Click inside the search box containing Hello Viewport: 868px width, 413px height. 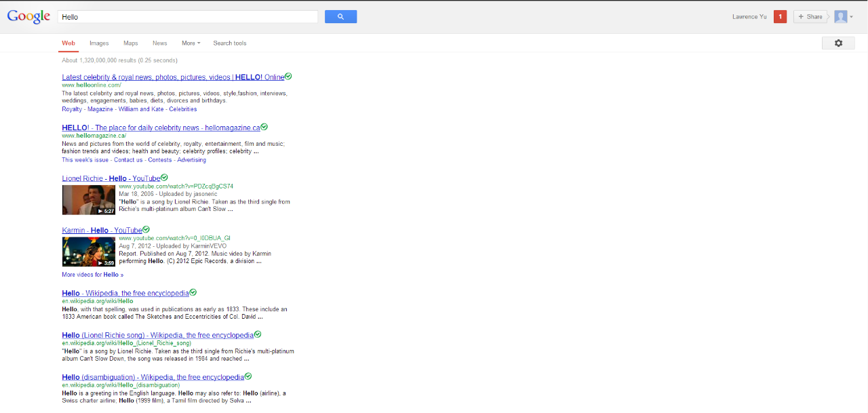pyautogui.click(x=188, y=17)
